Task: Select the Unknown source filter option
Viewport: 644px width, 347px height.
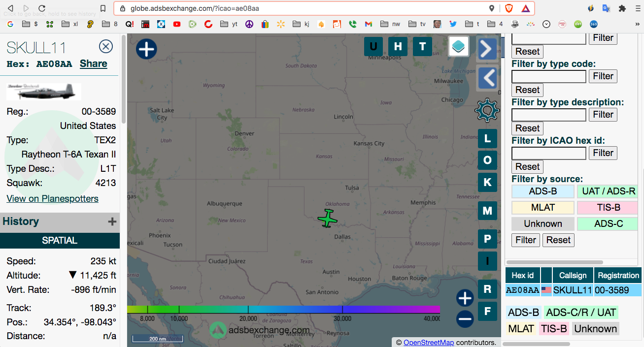Action: click(543, 224)
